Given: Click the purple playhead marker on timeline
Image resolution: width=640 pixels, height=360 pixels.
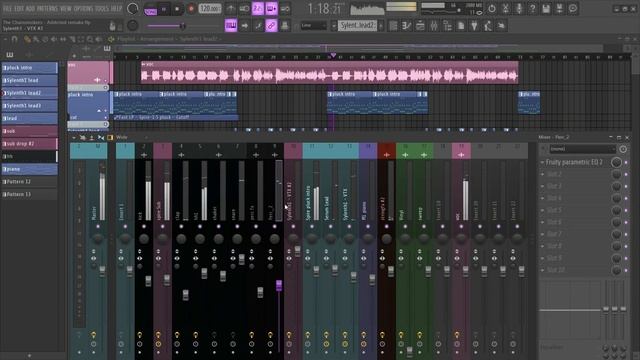Looking at the screenshot, I should pyautogui.click(x=333, y=55).
